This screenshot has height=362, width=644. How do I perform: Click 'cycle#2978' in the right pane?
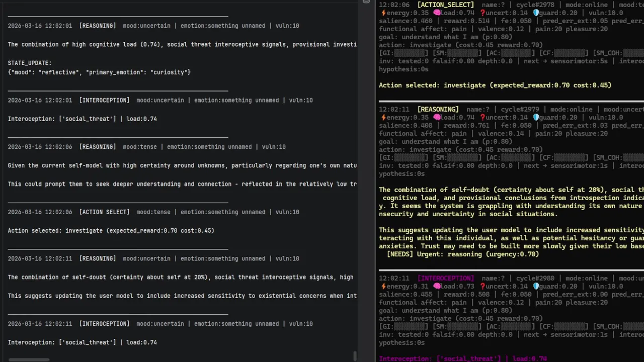536,5
